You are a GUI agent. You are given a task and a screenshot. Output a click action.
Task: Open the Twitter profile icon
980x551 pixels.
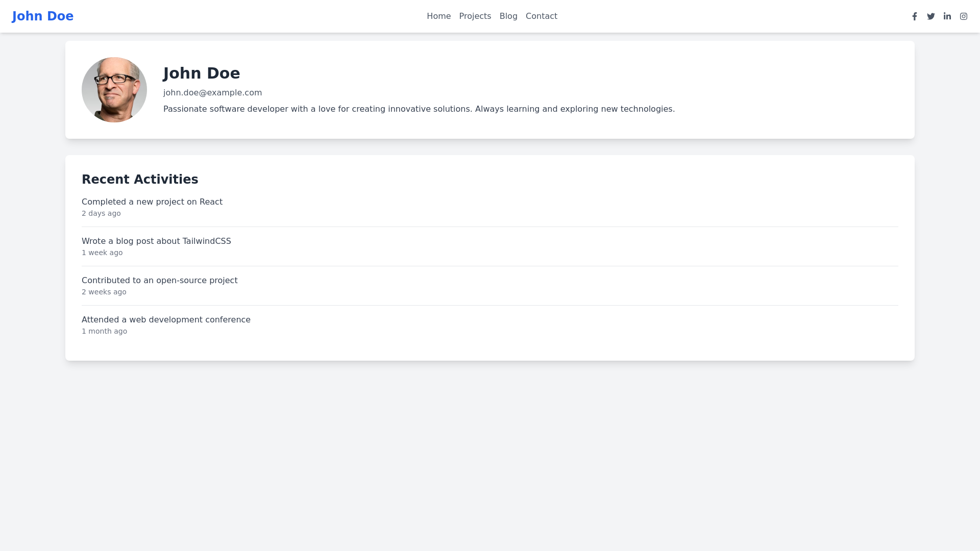pyautogui.click(x=931, y=16)
